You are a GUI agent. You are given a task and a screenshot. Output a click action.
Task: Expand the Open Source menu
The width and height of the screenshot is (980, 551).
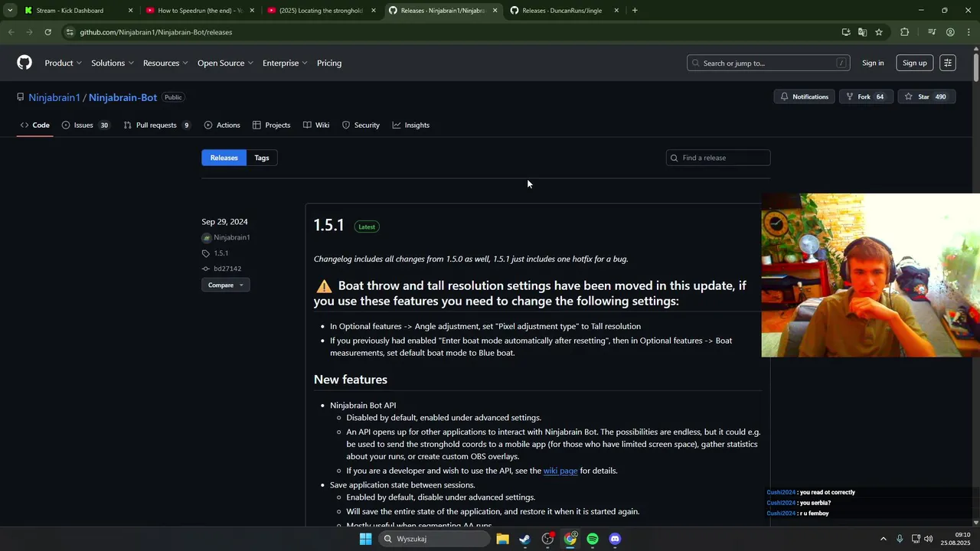pos(225,63)
